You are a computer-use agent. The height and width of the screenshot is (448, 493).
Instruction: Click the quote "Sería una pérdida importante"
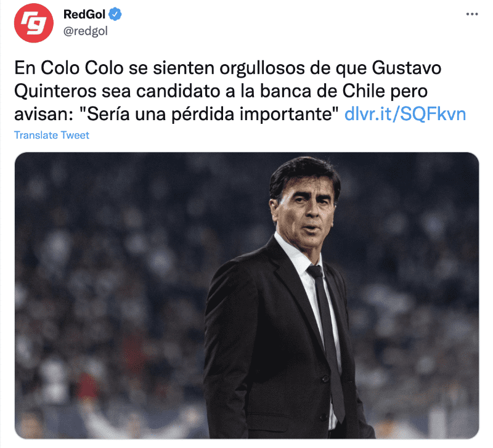pos(208,114)
